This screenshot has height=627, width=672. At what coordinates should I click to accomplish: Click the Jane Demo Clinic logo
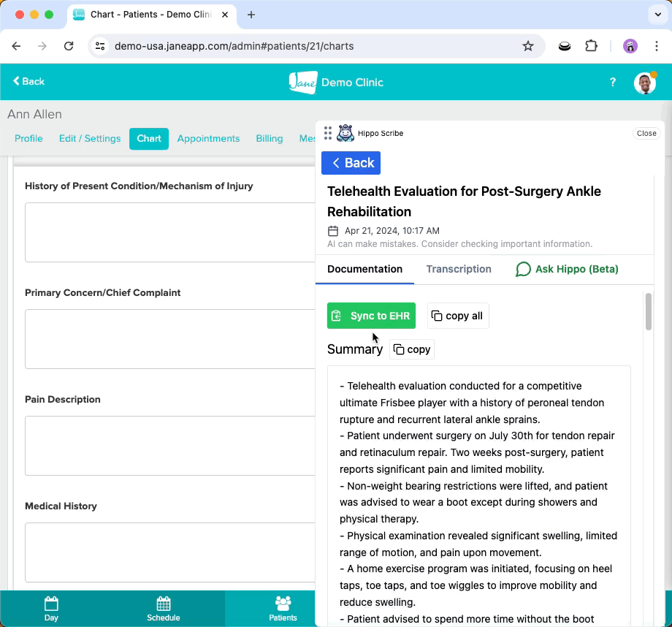[336, 83]
